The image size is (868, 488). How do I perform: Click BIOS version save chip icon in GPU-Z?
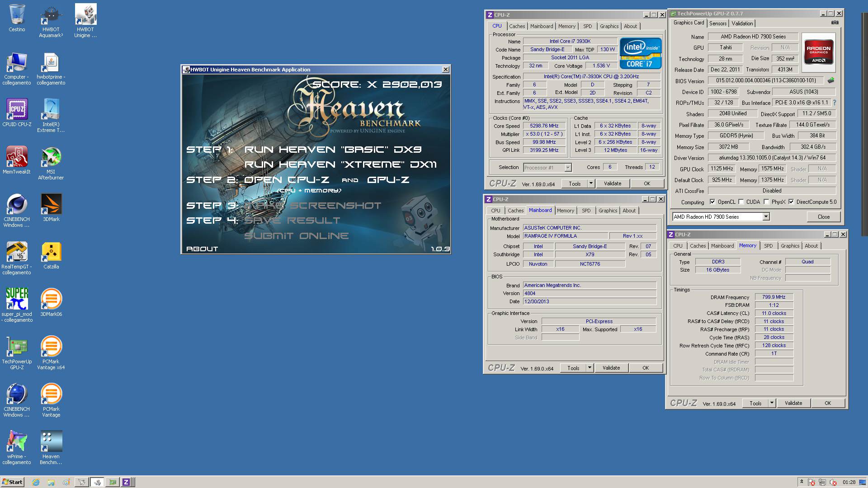(x=831, y=80)
